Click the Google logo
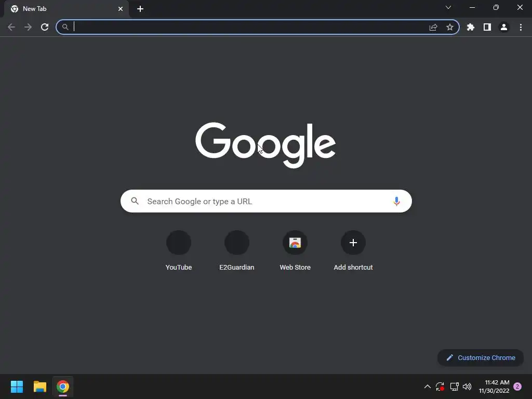 [265, 145]
